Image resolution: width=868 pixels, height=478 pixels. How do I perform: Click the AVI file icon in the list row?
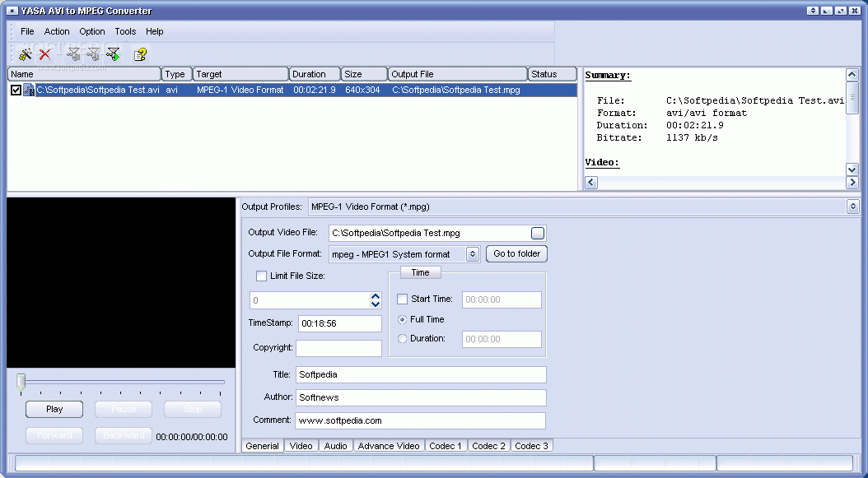29,90
